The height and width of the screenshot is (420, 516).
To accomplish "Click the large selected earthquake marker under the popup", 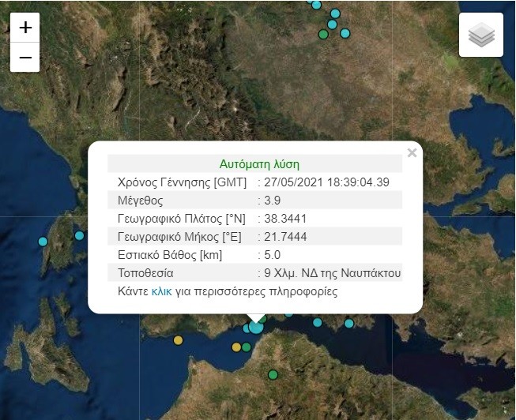I will tap(256, 328).
